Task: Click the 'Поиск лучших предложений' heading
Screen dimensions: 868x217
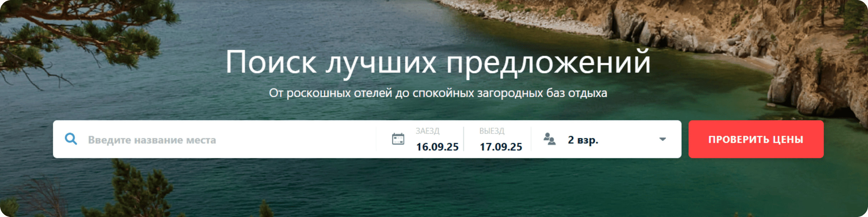Action: click(438, 62)
